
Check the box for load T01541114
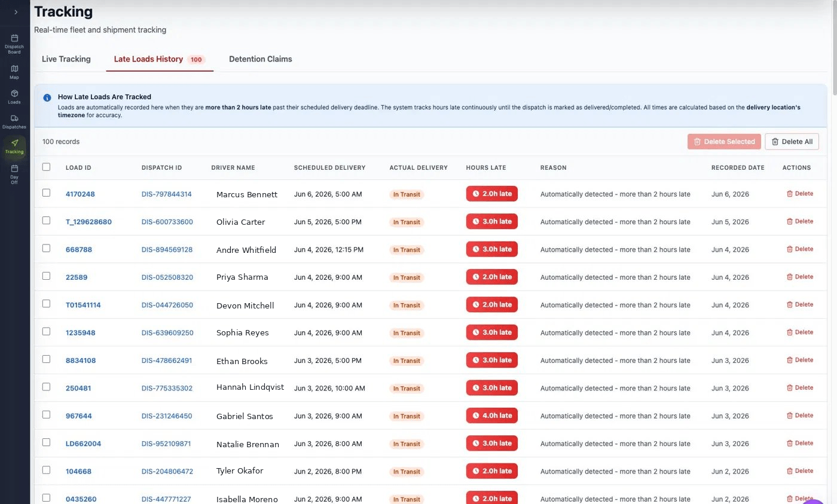click(47, 304)
